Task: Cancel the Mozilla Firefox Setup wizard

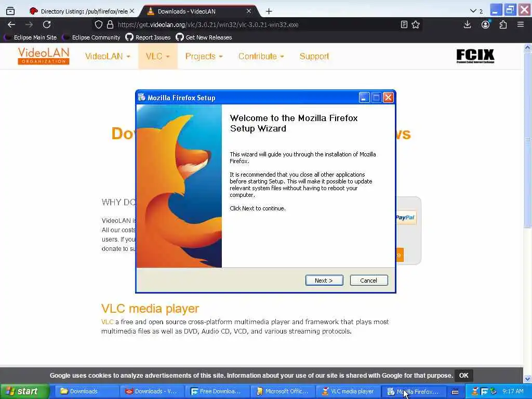Action: [x=369, y=280]
